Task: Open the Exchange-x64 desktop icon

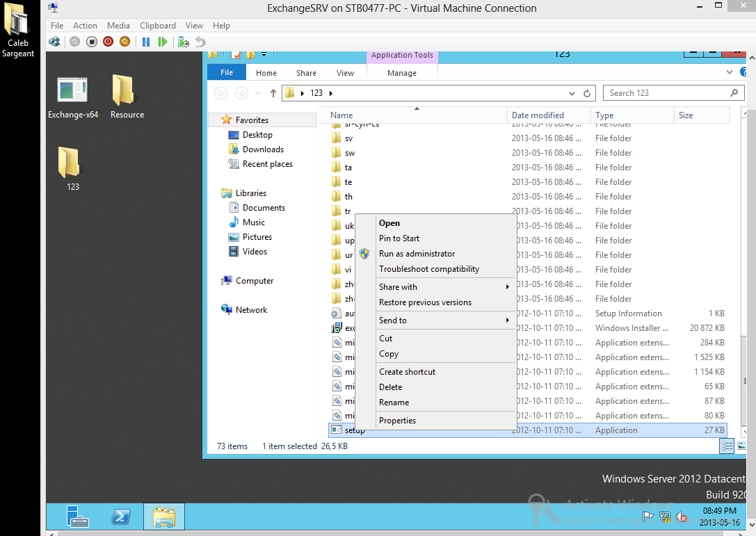Action: pos(73,98)
